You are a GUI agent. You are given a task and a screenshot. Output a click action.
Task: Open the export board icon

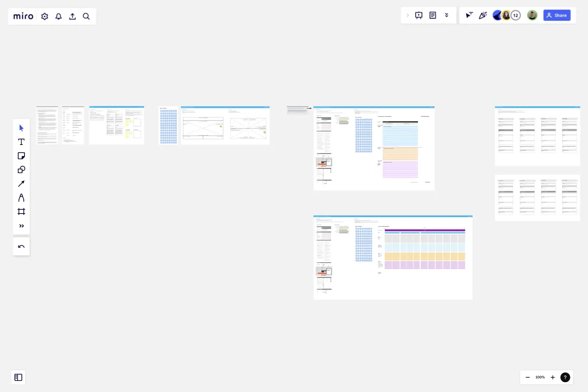(72, 16)
